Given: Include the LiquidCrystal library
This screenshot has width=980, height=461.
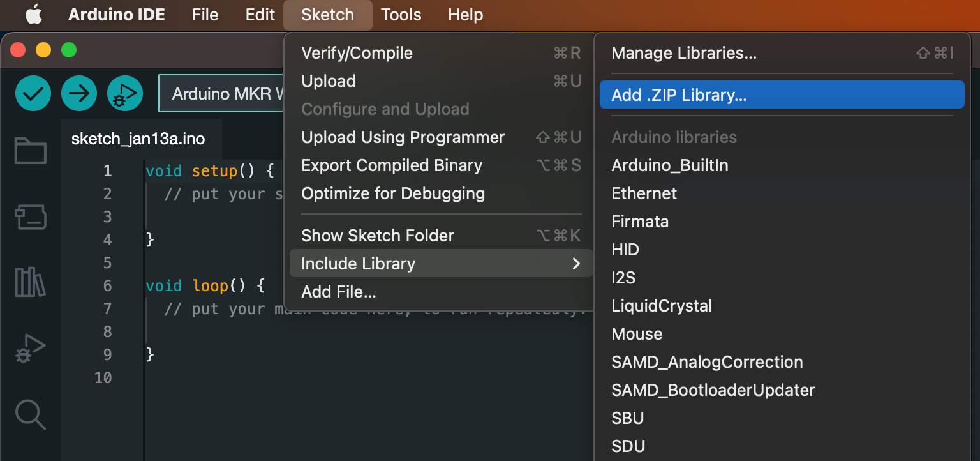Looking at the screenshot, I should click(662, 306).
